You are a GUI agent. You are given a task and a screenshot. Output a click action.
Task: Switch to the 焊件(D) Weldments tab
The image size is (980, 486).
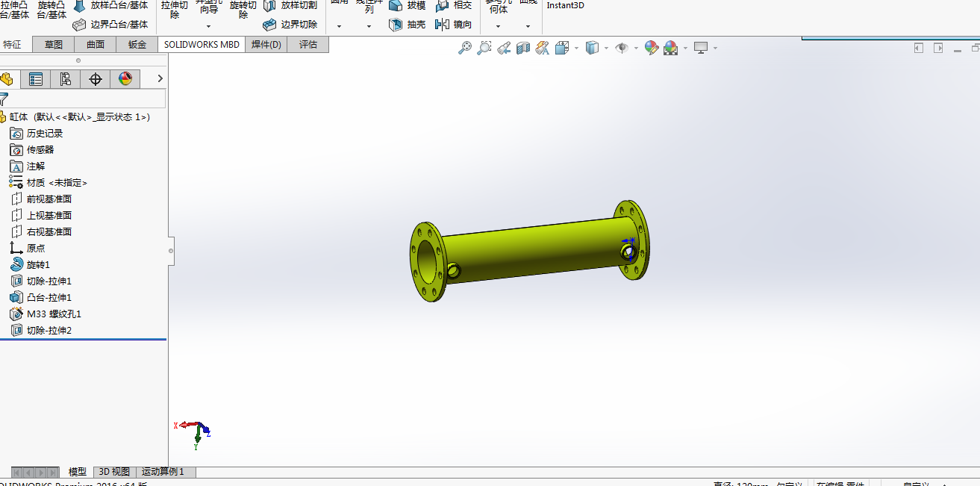(x=266, y=44)
